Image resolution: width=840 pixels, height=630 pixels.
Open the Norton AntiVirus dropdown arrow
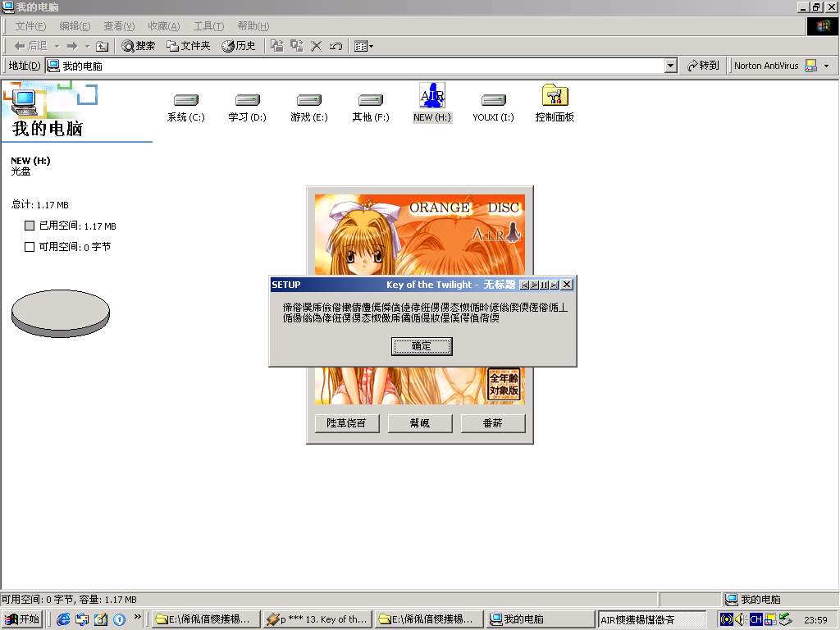(827, 66)
